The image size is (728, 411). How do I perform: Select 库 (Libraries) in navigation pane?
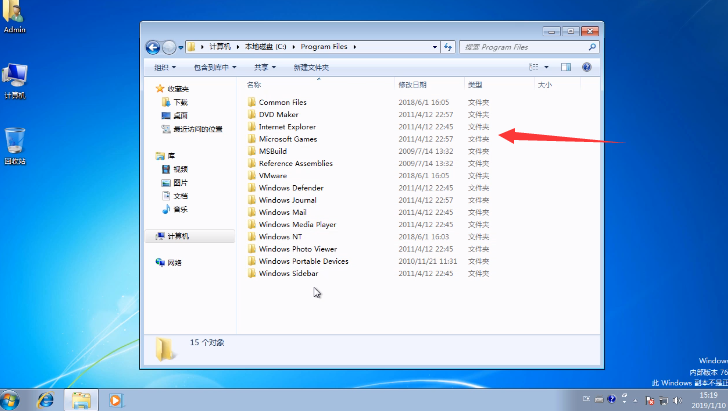[x=166, y=156]
